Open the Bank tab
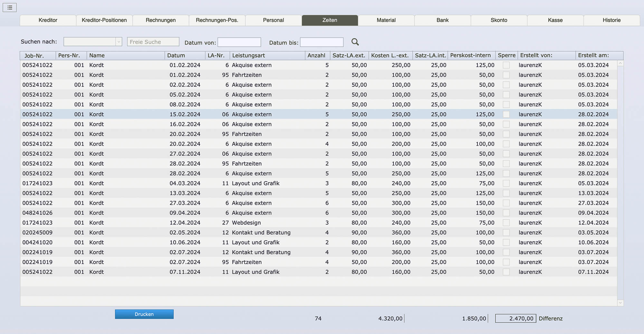The image size is (644, 334). tap(442, 20)
